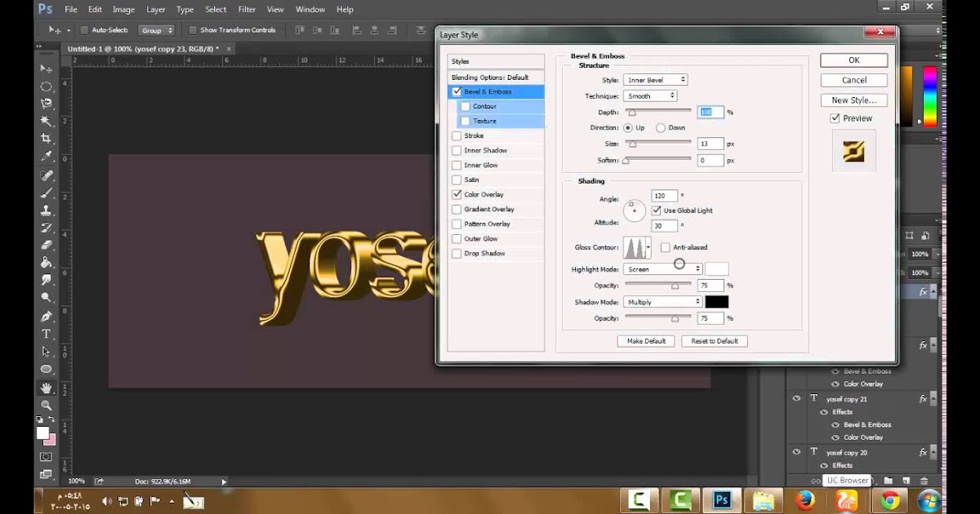980x514 pixels.
Task: Select the Lasso tool
Action: coord(47,104)
